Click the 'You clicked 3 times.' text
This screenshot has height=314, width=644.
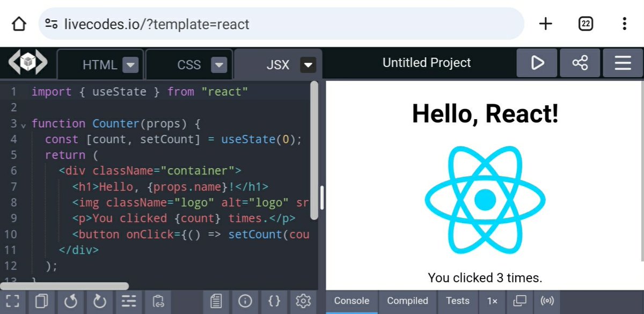pos(485,278)
